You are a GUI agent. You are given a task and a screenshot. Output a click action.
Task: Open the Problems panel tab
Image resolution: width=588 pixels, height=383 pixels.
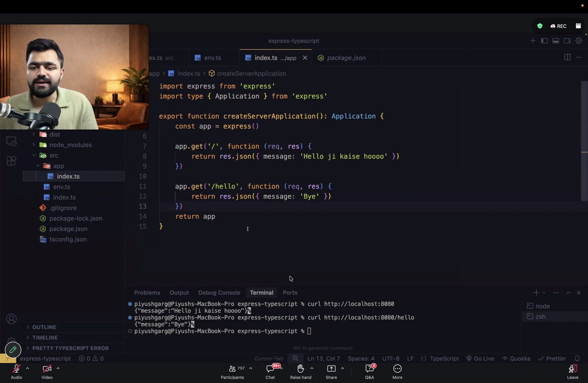[x=147, y=293]
